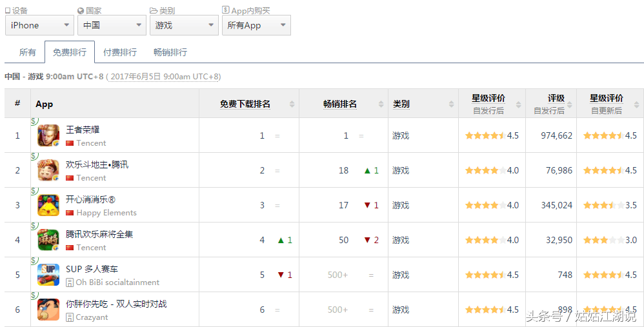Open SUP 多人赛车 app name link
644x327 pixels.
click(x=92, y=269)
